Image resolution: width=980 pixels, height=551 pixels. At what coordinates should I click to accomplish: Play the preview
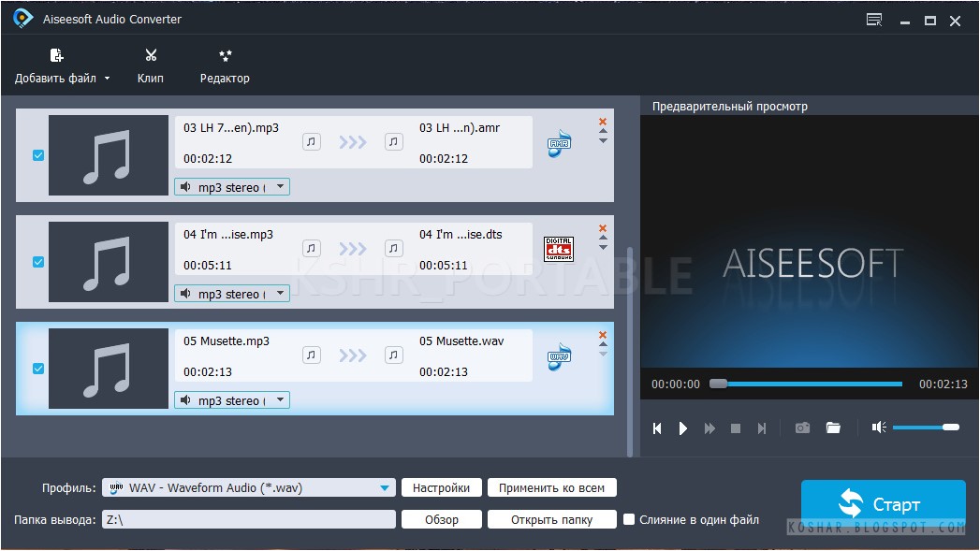[x=683, y=428]
